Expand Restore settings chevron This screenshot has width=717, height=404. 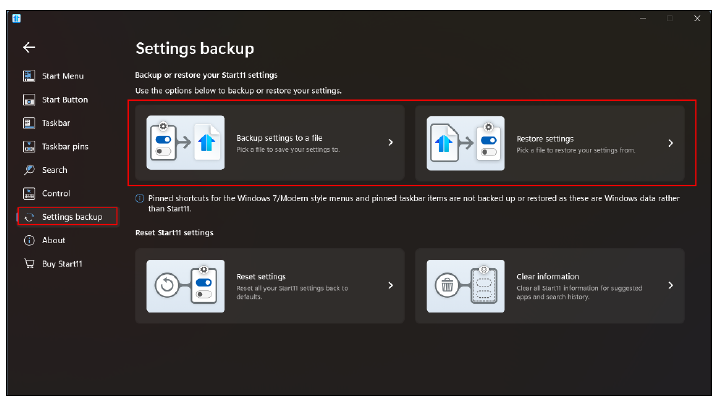click(670, 143)
